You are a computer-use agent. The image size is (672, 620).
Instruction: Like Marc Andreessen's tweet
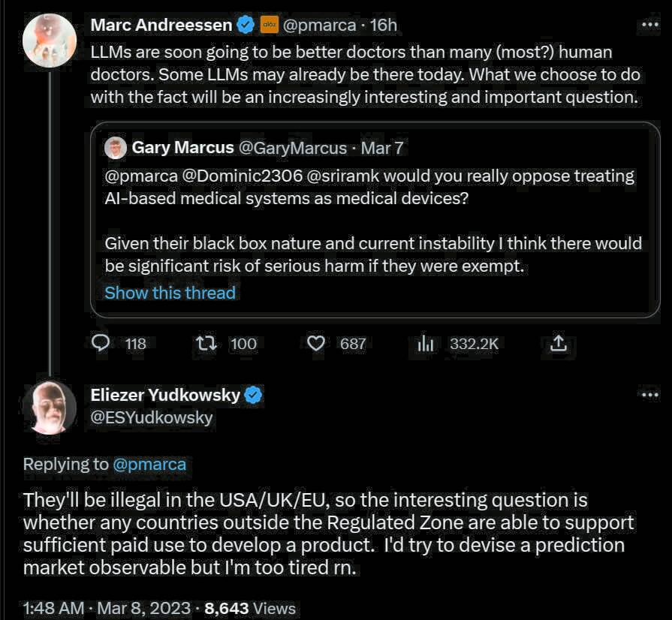point(317,344)
